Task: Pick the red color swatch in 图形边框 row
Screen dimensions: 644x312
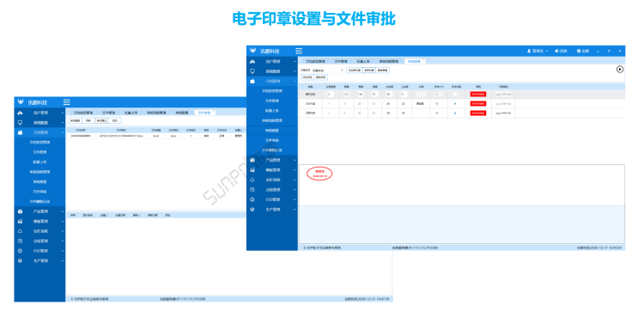Action: pos(478,95)
